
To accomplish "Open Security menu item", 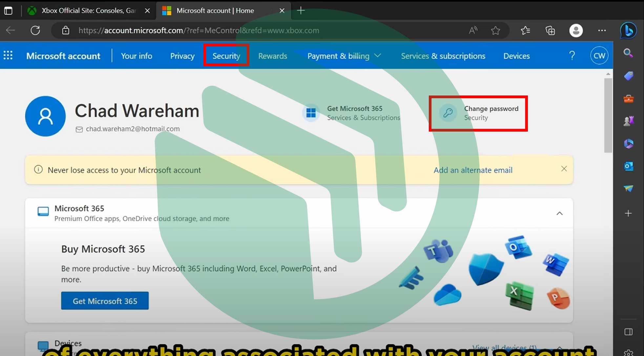I will click(x=226, y=56).
